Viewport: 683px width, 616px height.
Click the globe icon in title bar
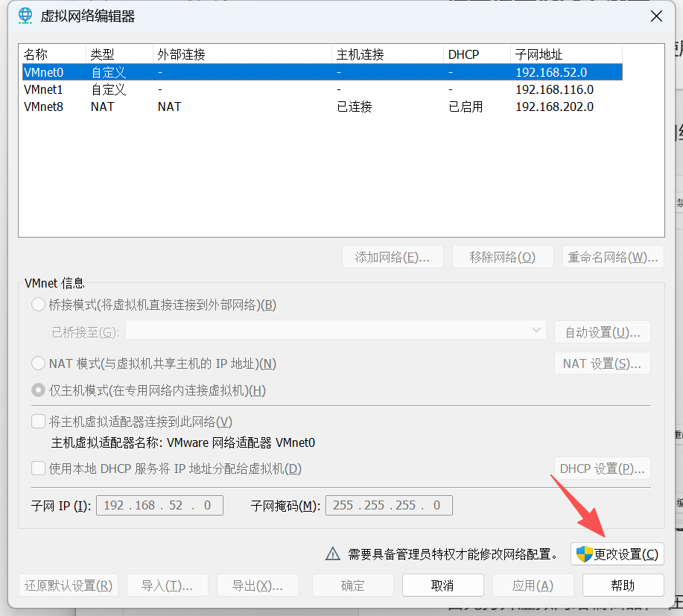coord(25,16)
